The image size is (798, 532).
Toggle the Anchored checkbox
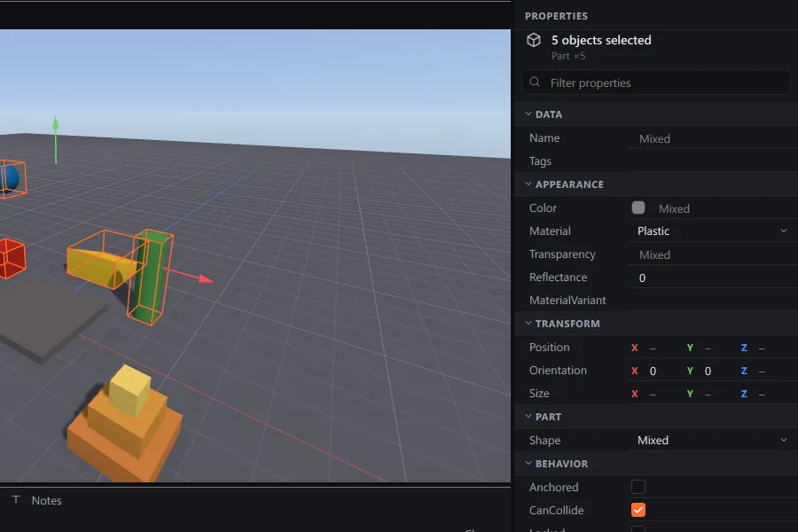click(x=638, y=487)
